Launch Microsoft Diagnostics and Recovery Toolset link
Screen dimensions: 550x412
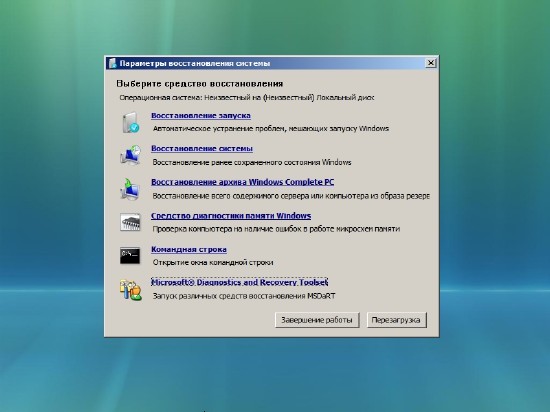(240, 283)
